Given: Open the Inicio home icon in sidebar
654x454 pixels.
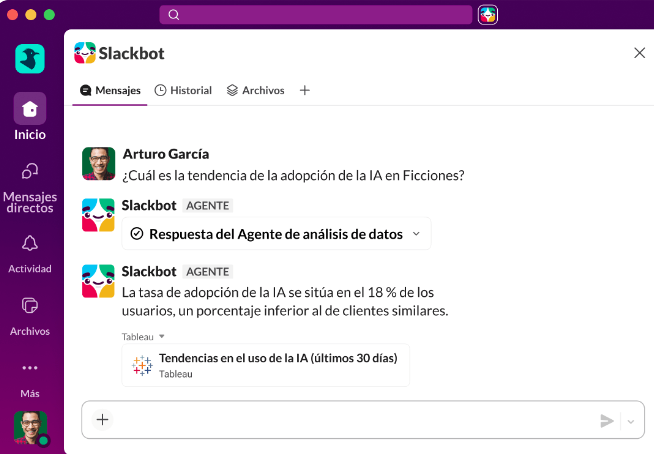Looking at the screenshot, I should (30, 108).
